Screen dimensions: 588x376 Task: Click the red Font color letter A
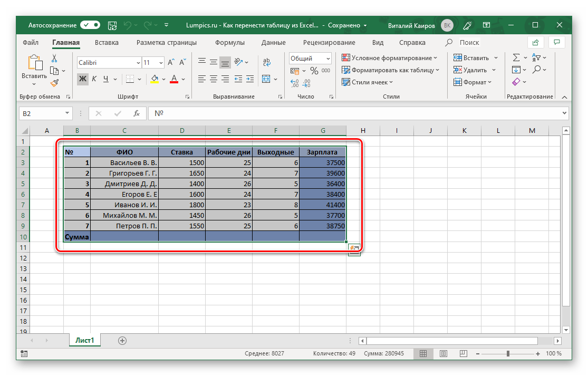pyautogui.click(x=174, y=79)
